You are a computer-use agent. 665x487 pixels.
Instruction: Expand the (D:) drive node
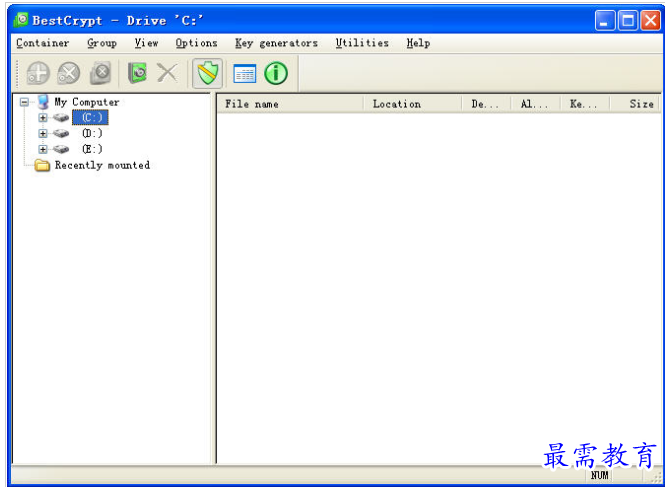click(x=42, y=134)
